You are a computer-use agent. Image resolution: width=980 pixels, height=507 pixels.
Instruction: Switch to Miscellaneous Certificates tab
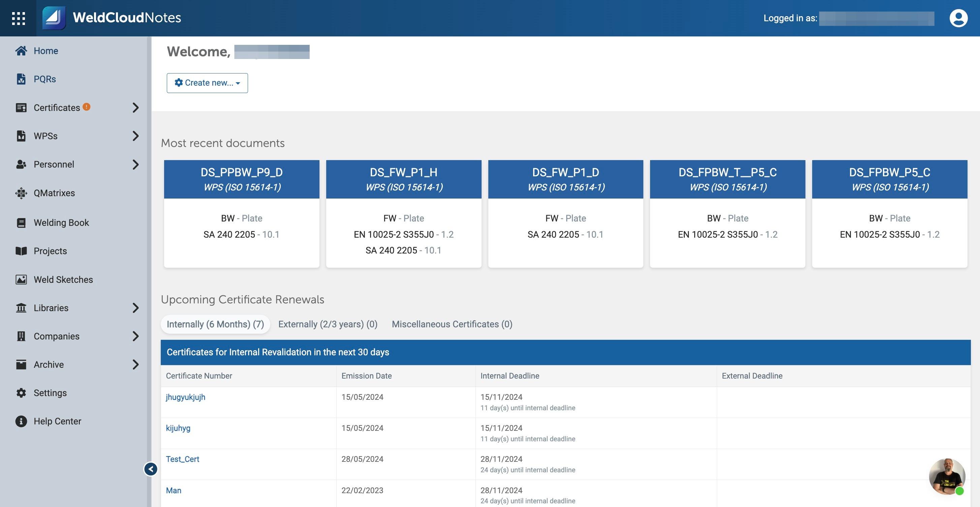tap(452, 324)
